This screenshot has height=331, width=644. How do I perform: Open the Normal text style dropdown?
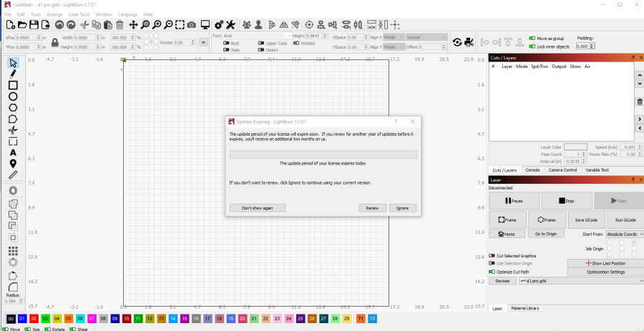point(426,37)
